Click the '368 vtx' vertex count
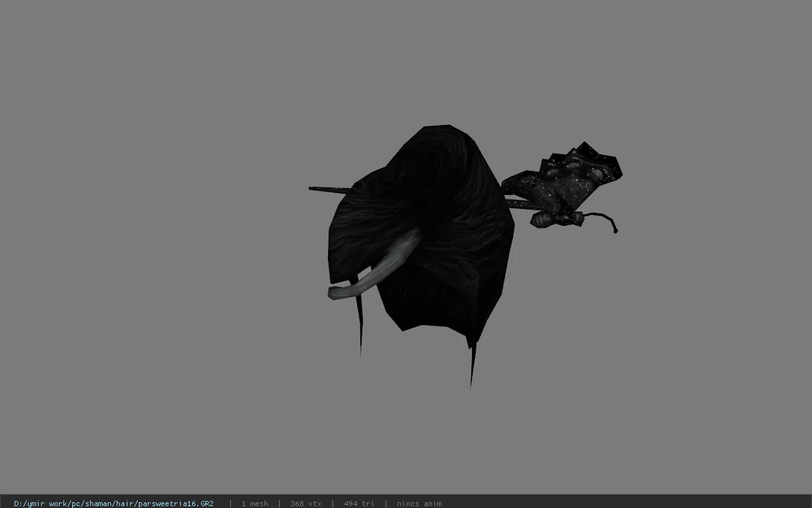Image resolution: width=812 pixels, height=508 pixels. (x=306, y=504)
